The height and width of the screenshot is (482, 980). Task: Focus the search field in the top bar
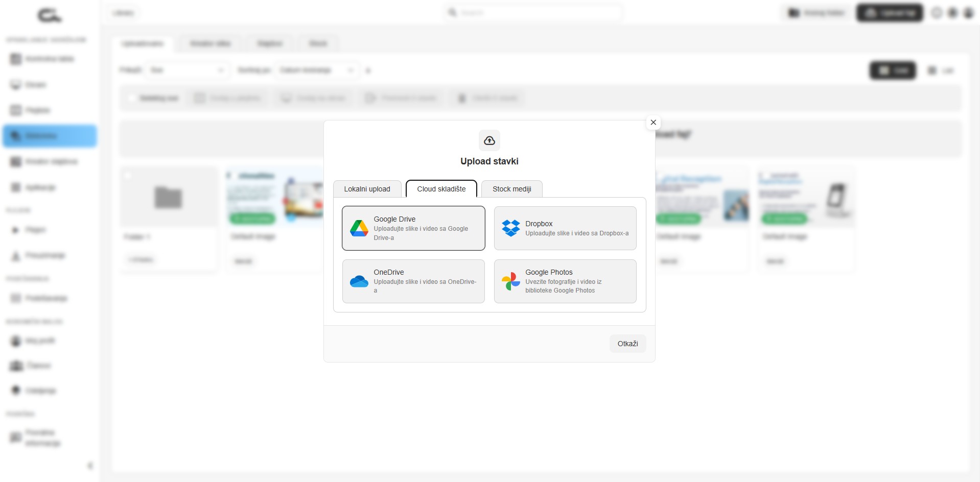534,12
